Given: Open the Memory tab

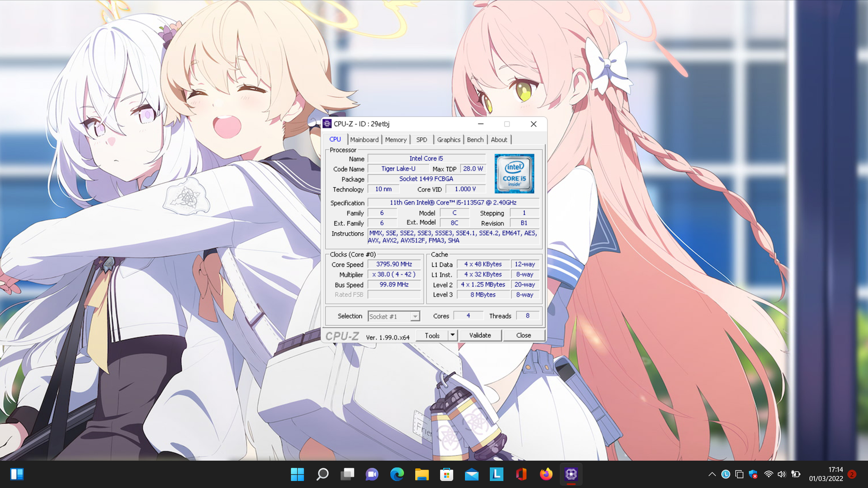Looking at the screenshot, I should [x=396, y=140].
